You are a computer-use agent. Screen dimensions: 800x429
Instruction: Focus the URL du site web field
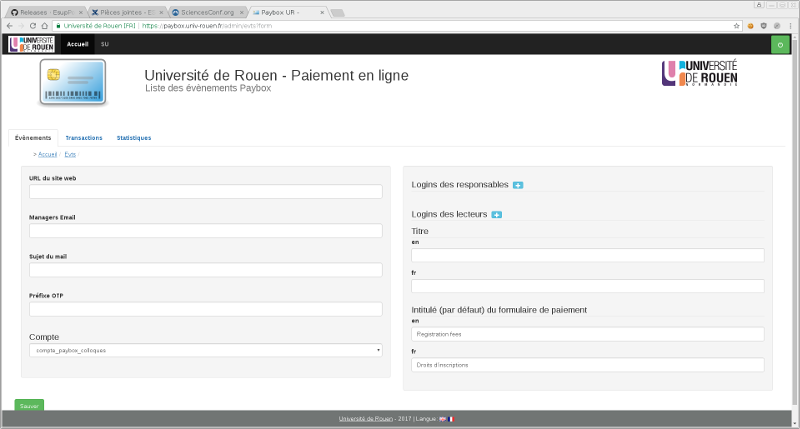coord(205,192)
